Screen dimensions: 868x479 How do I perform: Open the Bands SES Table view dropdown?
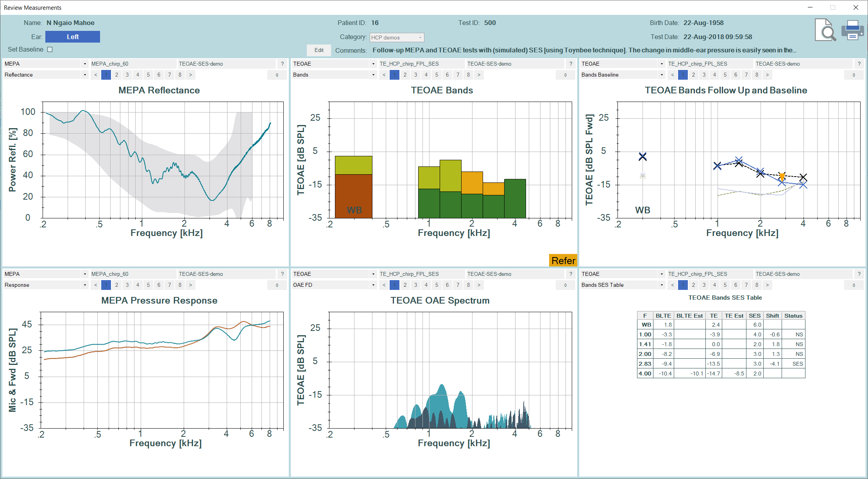(623, 285)
